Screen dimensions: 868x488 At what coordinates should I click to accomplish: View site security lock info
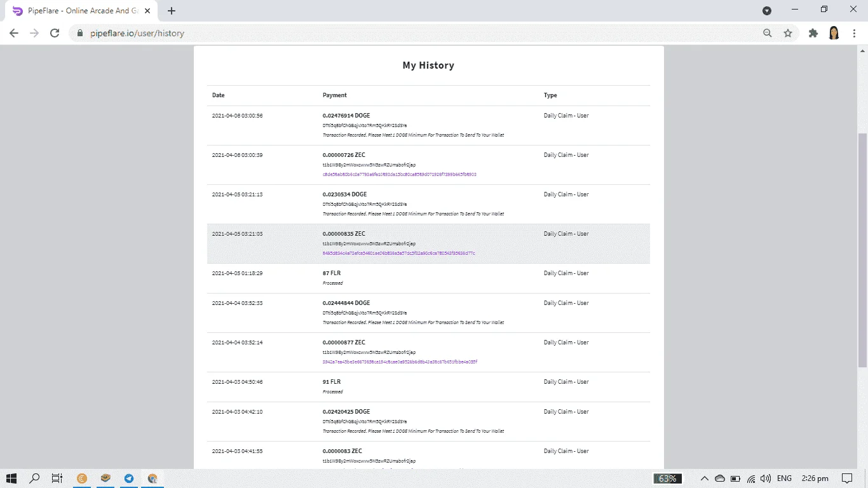pyautogui.click(x=80, y=33)
